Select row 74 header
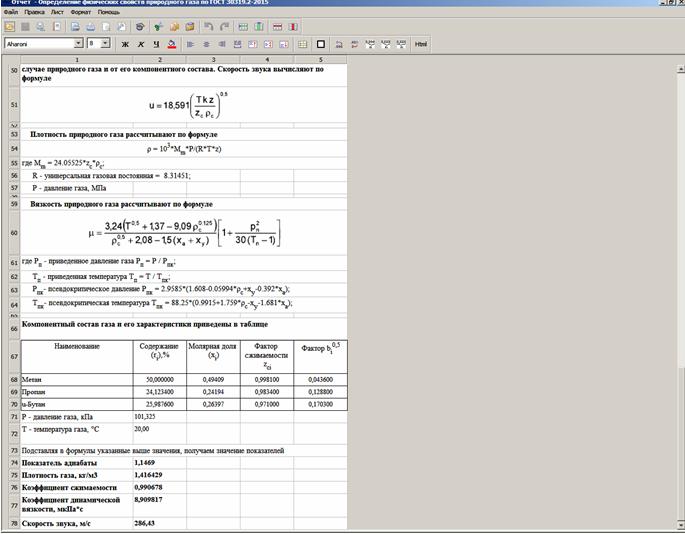Image resolution: width=685 pixels, height=534 pixels. (13, 464)
